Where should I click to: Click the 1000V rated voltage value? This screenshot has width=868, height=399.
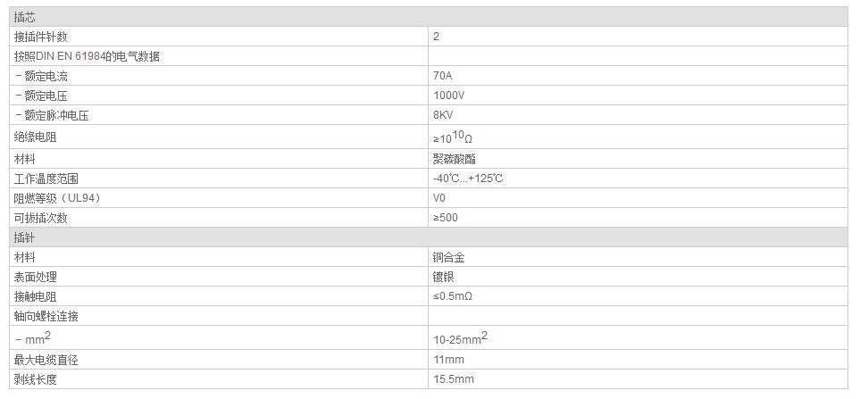tap(448, 96)
